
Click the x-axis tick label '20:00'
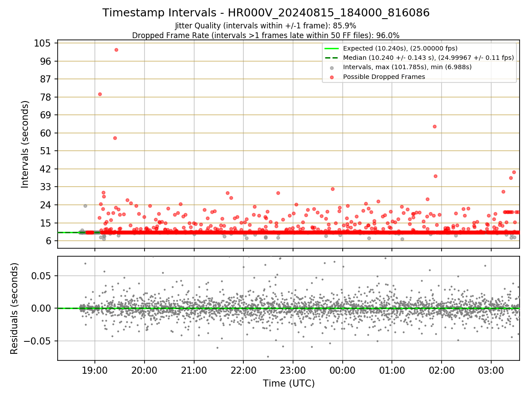[145, 370]
